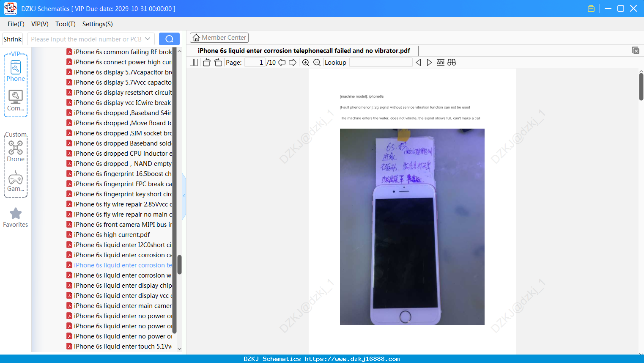Open iPhone 6s fingerprint key short circuit file
The image size is (644, 363).
[x=119, y=194]
